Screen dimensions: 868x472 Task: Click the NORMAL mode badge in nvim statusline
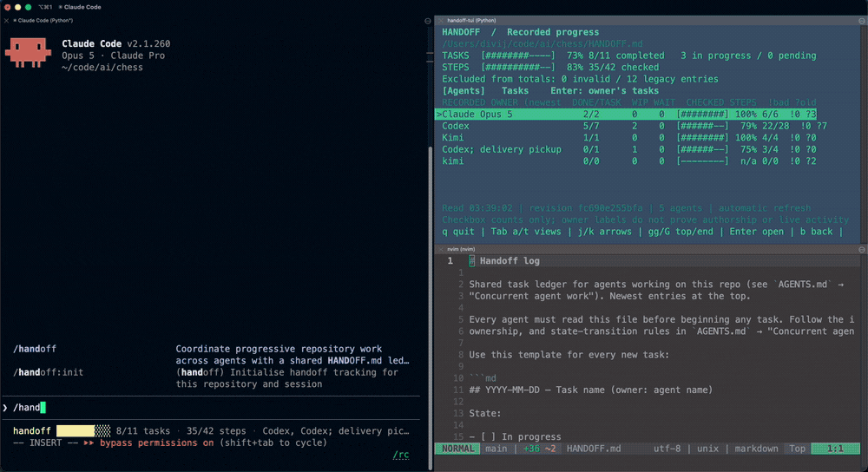pyautogui.click(x=457, y=449)
